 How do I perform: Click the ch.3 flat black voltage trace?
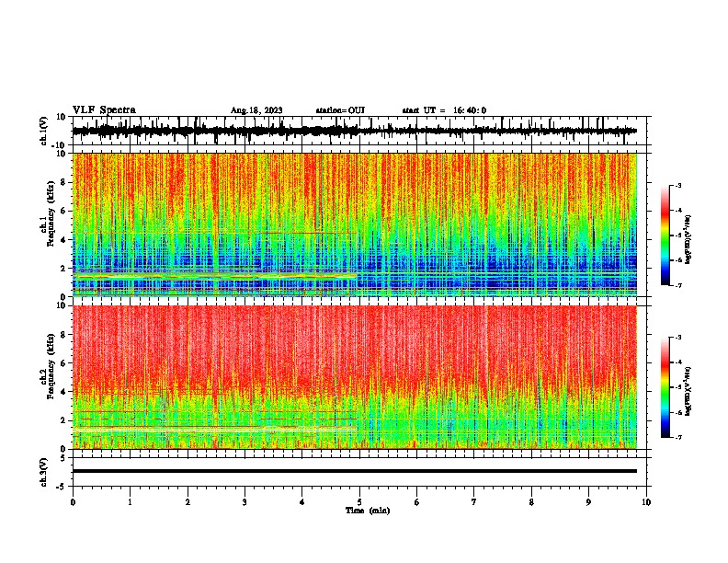pyautogui.click(x=354, y=471)
